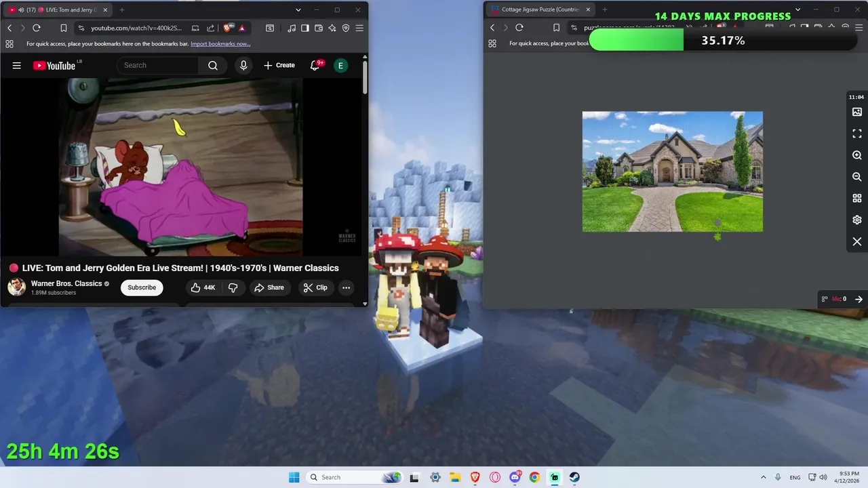This screenshot has height=488, width=868.
Task: Dislike the Tom and Jerry video
Action: 233,287
